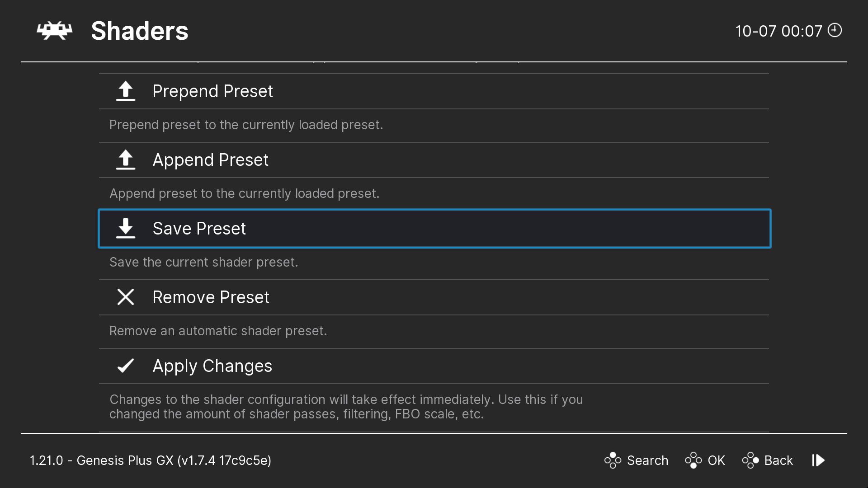Select the highlighted Save Preset entry
868x488 pixels.
(x=434, y=229)
